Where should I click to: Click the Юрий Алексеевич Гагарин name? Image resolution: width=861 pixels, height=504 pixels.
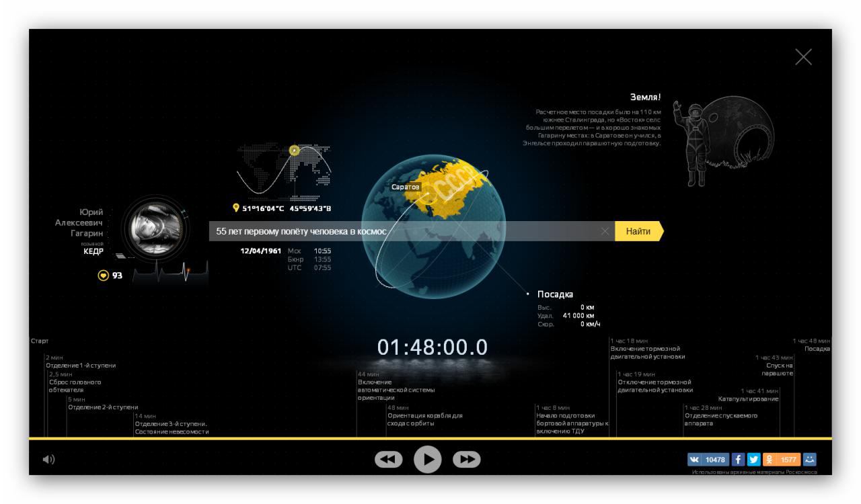(x=79, y=223)
